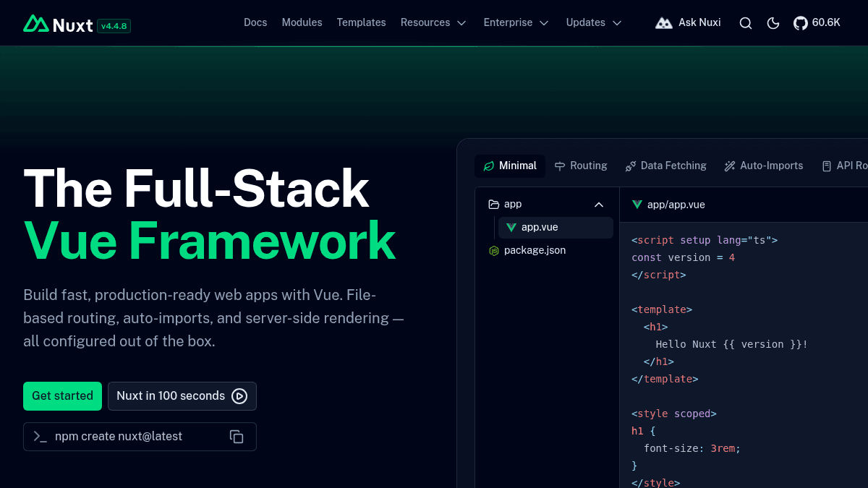Click the search magnifier icon
Image resolution: width=868 pixels, height=488 pixels.
point(746,23)
